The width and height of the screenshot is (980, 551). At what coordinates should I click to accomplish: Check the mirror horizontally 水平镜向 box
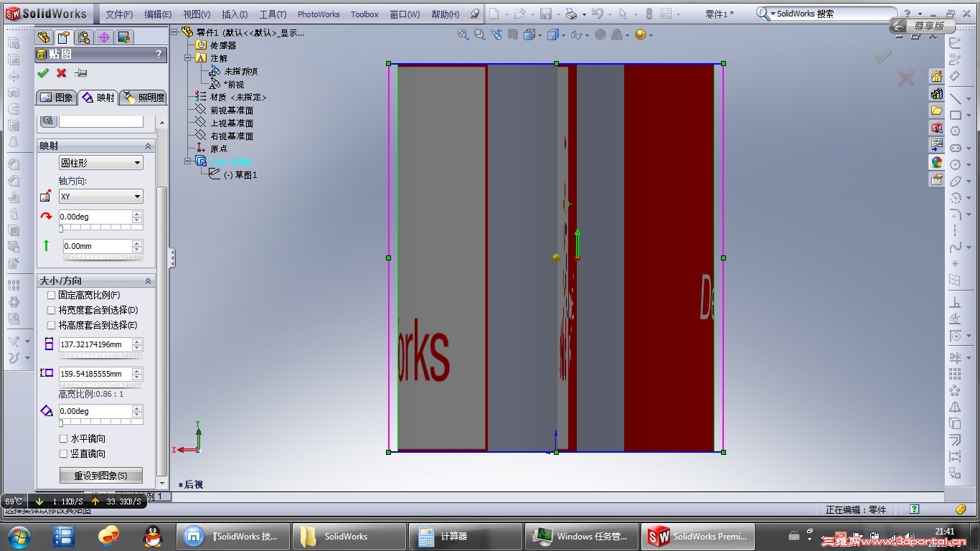[x=63, y=438]
